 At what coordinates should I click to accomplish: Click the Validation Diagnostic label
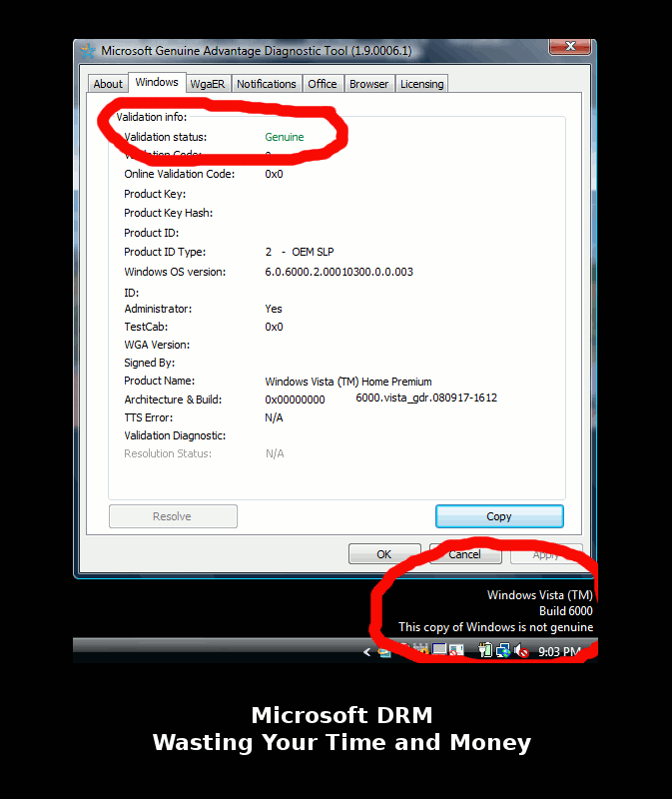tap(175, 435)
